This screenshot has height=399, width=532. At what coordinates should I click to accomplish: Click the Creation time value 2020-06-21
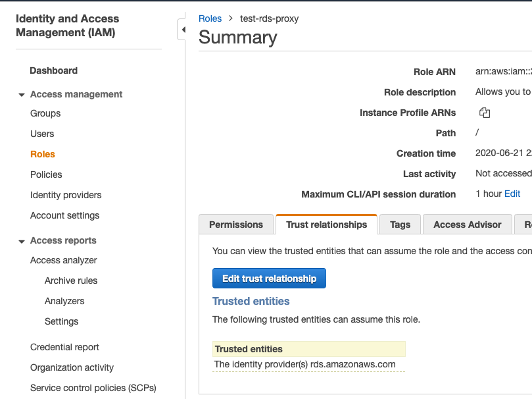tap(504, 153)
